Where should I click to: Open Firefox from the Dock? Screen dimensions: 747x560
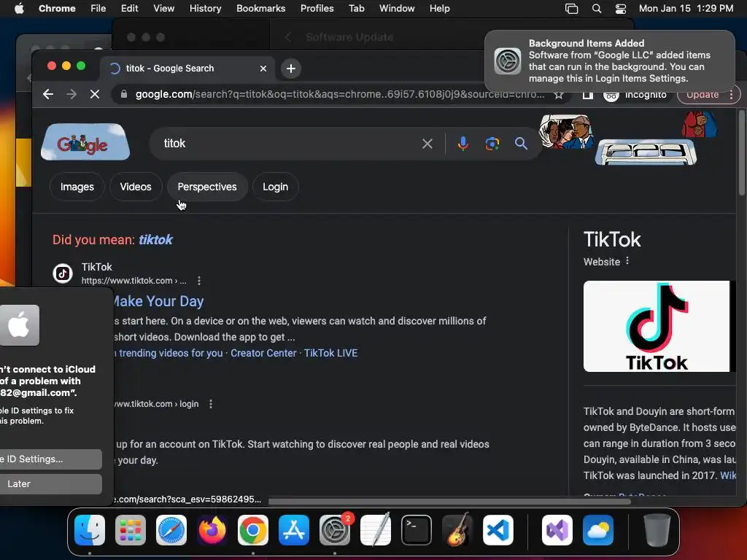(x=212, y=530)
